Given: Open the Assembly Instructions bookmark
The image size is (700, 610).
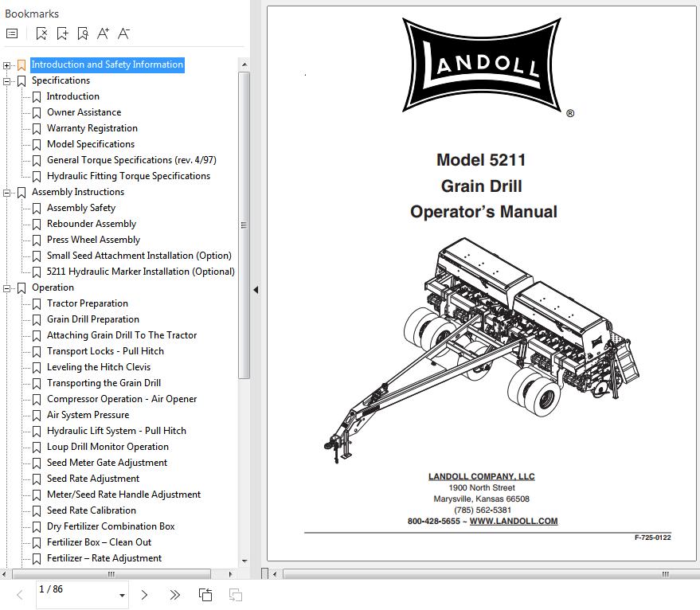Looking at the screenshot, I should (x=78, y=192).
